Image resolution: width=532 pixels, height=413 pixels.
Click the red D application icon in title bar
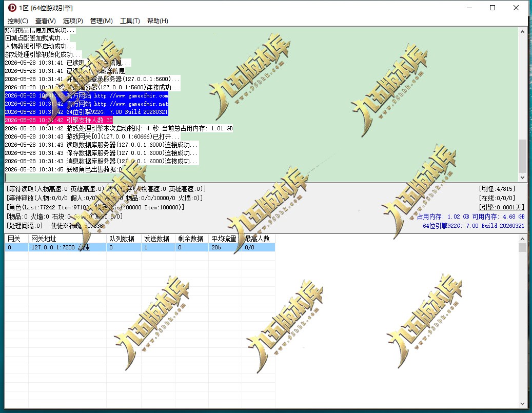[12, 8]
